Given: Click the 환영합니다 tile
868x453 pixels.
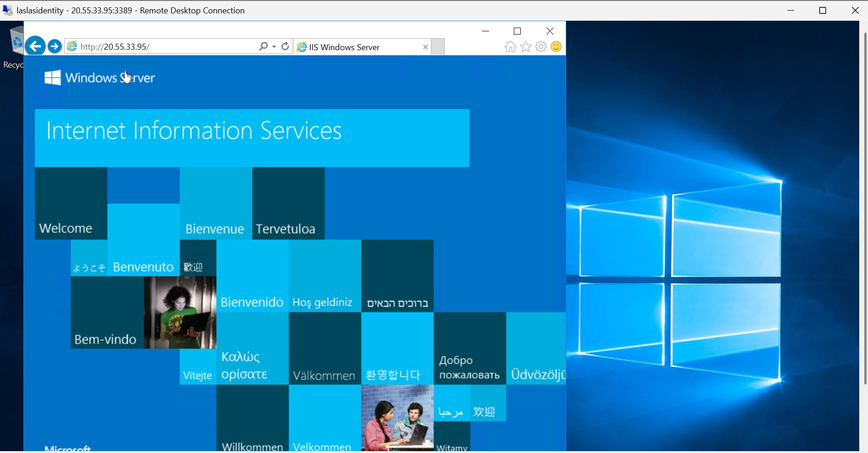Looking at the screenshot, I should 397,348.
